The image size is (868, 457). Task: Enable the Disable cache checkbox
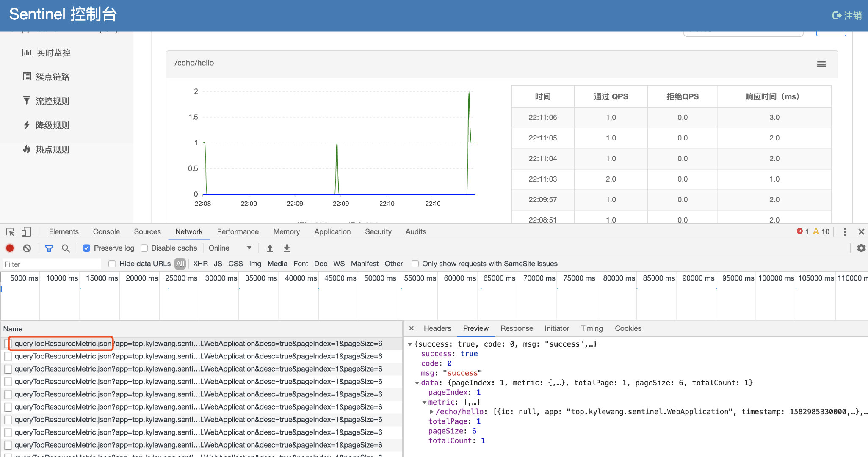144,248
